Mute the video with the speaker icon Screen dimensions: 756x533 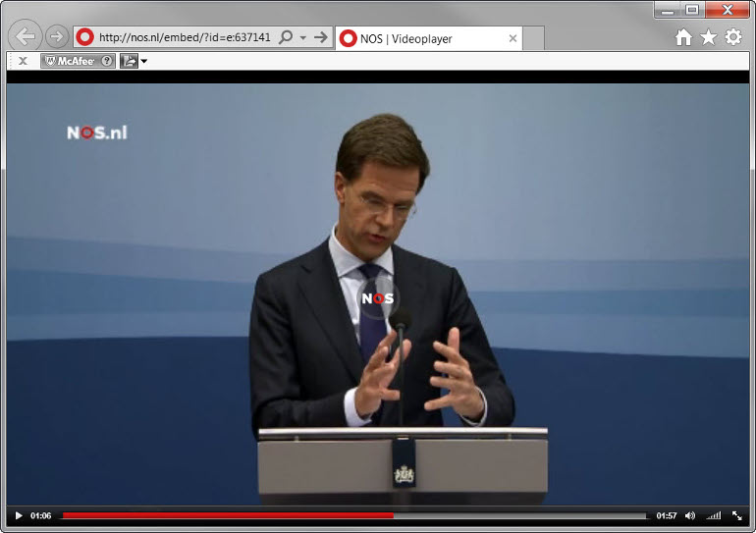click(x=690, y=515)
